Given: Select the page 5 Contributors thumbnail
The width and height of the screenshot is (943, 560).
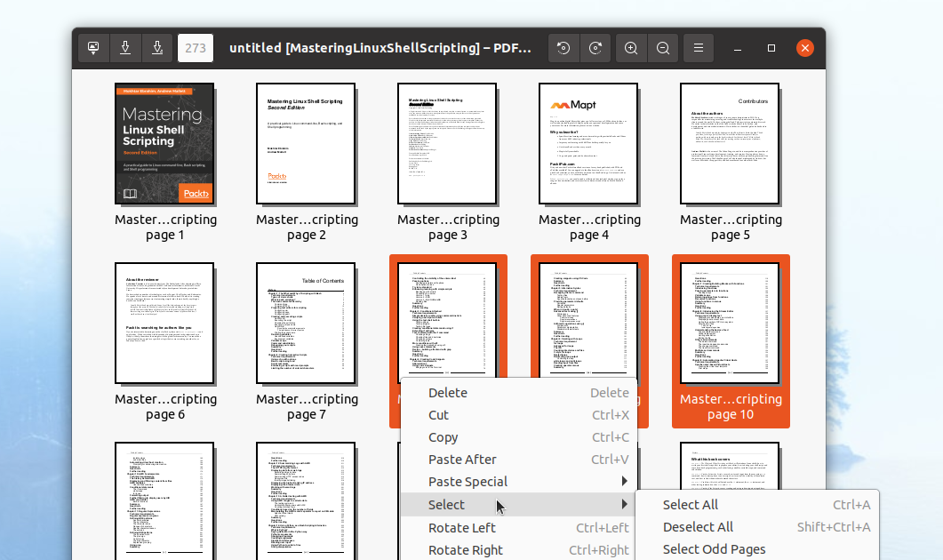Looking at the screenshot, I should point(730,144).
